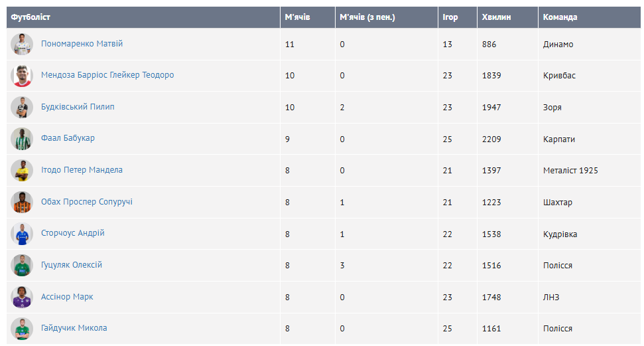Viewport: 644px width, 346px height.
Task: Sort by М'ячів (з пен.) header
Action: pos(367,17)
